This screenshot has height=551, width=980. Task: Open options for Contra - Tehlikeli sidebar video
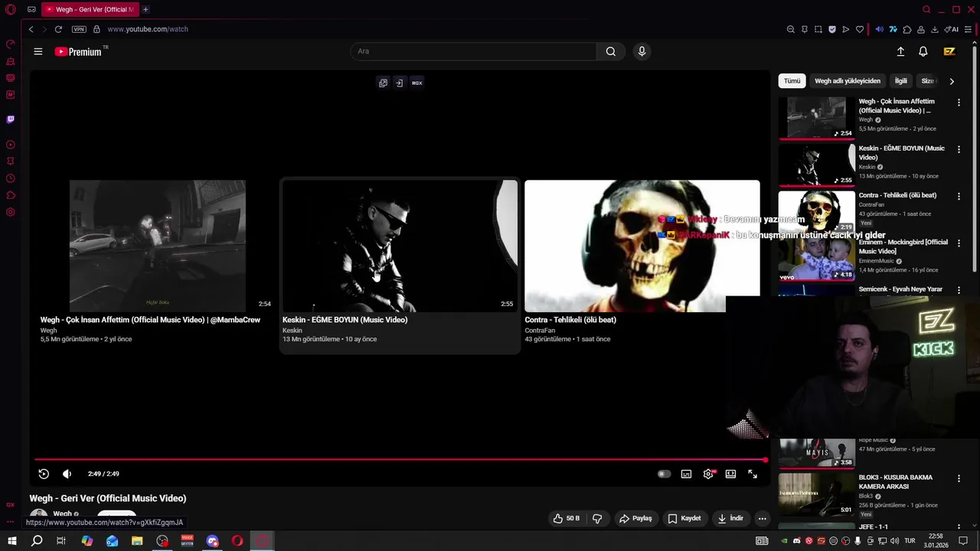click(x=959, y=195)
